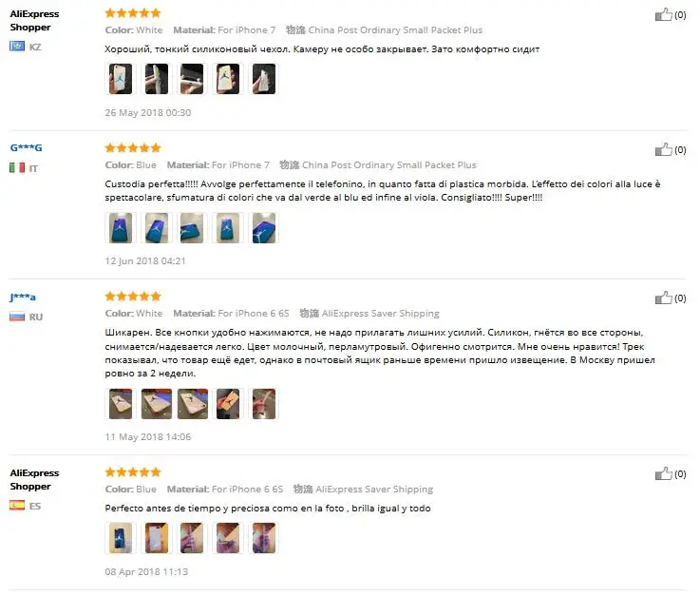Click the Spain flag icon beside ES
The height and width of the screenshot is (596, 700).
tap(17, 506)
